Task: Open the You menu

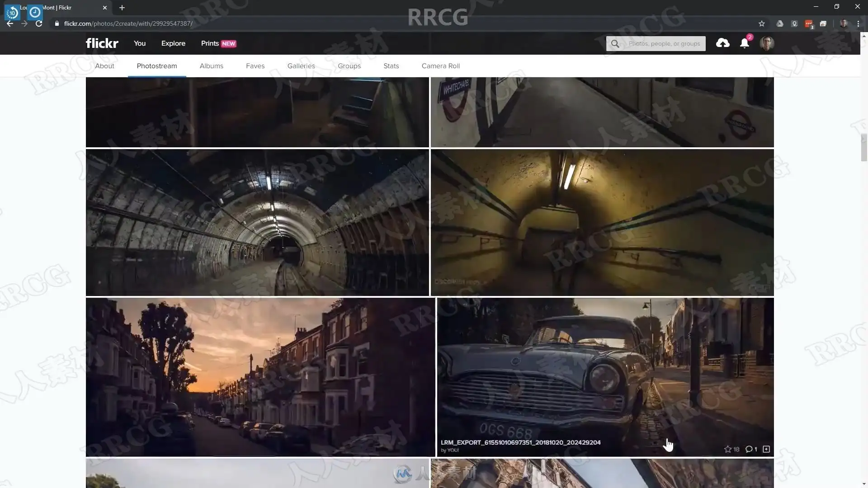Action: pyautogui.click(x=139, y=43)
